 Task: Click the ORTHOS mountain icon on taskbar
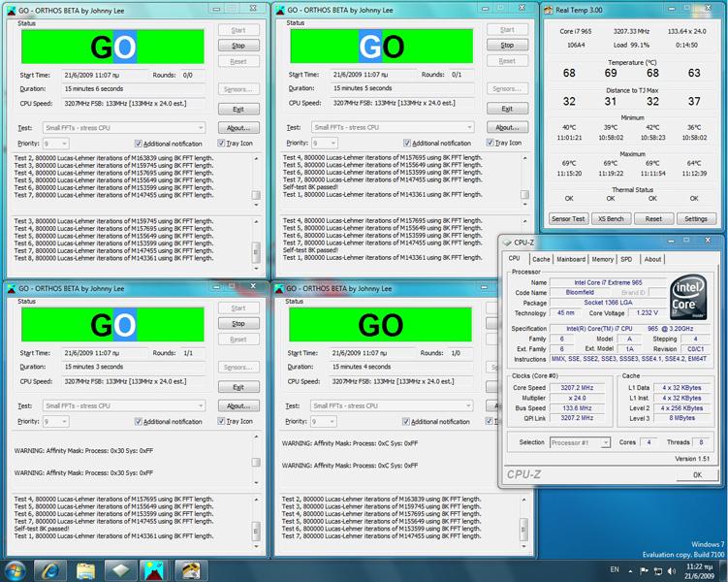[155, 571]
